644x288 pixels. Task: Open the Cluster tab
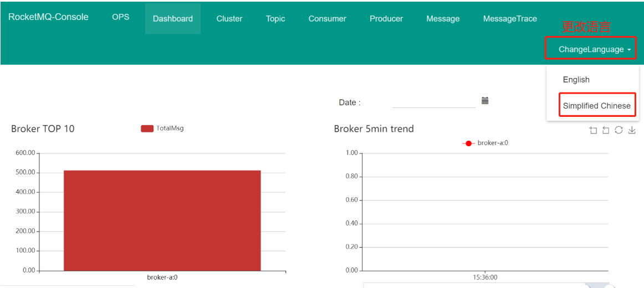tap(229, 19)
